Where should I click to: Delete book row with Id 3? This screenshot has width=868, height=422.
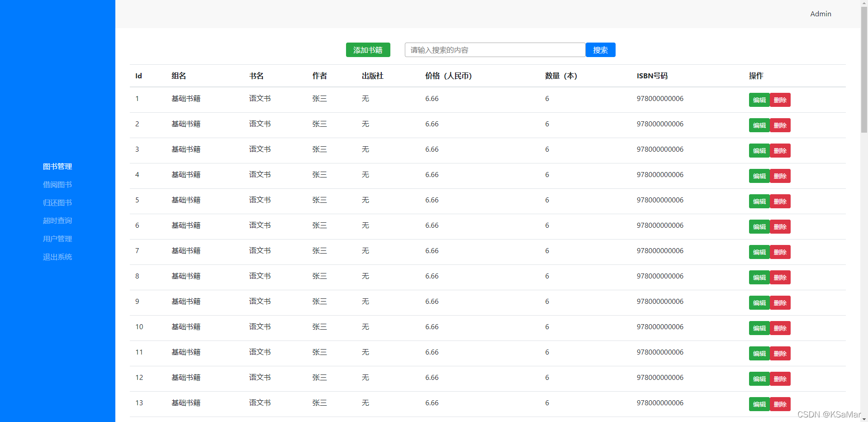point(780,151)
